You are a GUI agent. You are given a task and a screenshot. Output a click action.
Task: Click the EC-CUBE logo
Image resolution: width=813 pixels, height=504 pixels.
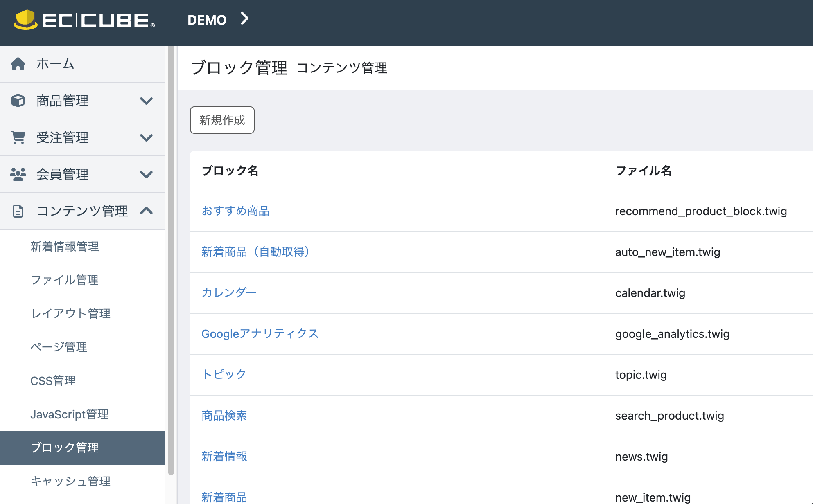[84, 20]
